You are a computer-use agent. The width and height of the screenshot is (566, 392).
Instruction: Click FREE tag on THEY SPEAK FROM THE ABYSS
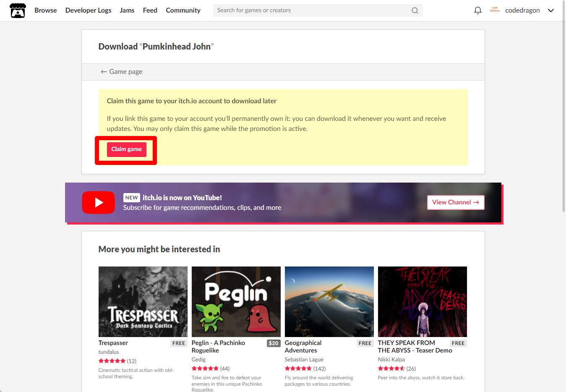(x=458, y=343)
